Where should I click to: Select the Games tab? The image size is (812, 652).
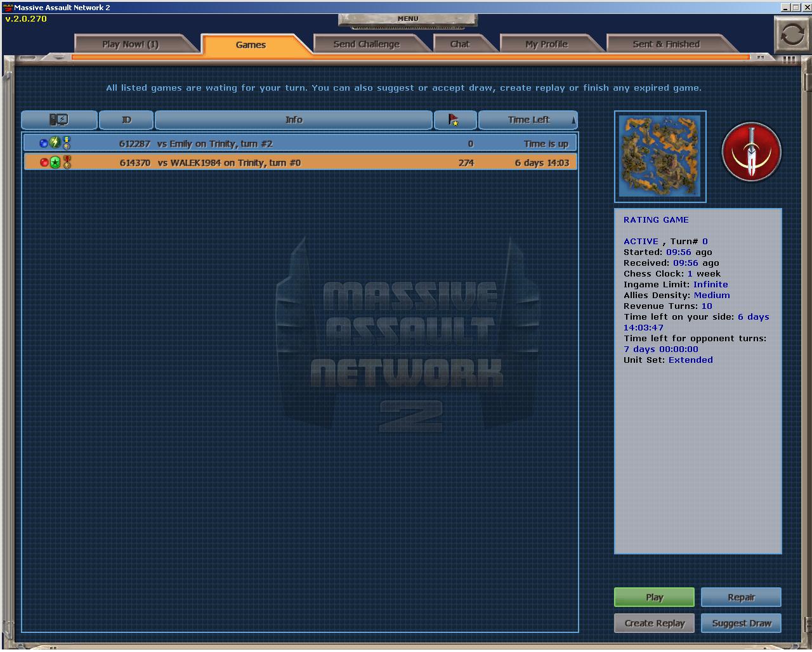point(251,44)
